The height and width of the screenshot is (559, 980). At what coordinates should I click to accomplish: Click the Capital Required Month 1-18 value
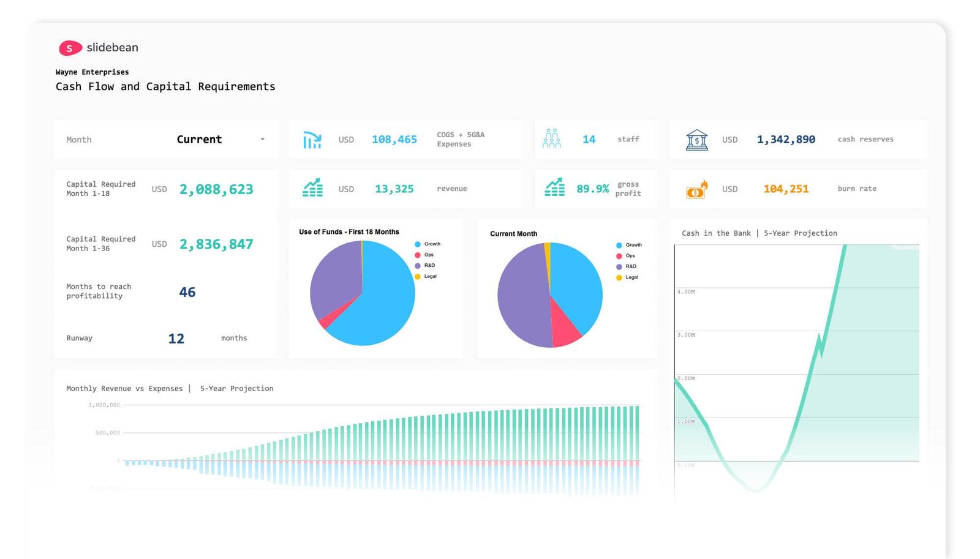click(x=217, y=189)
